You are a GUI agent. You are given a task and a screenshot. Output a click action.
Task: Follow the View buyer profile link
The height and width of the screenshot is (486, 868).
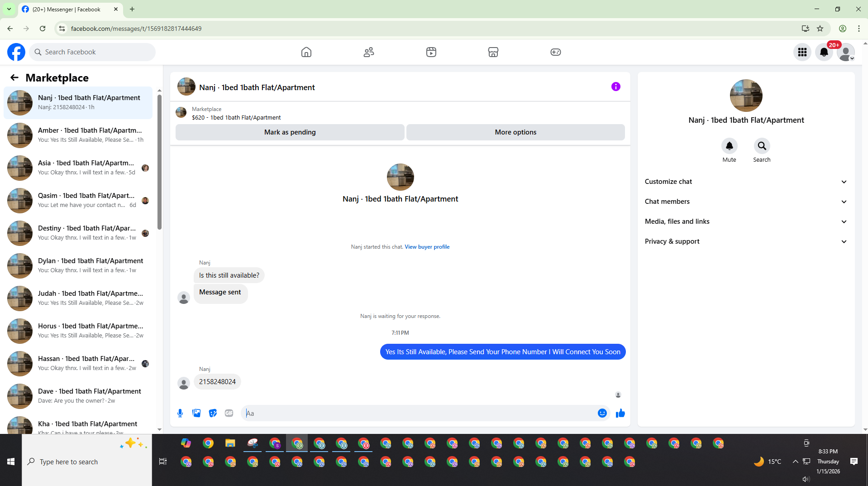pyautogui.click(x=427, y=247)
